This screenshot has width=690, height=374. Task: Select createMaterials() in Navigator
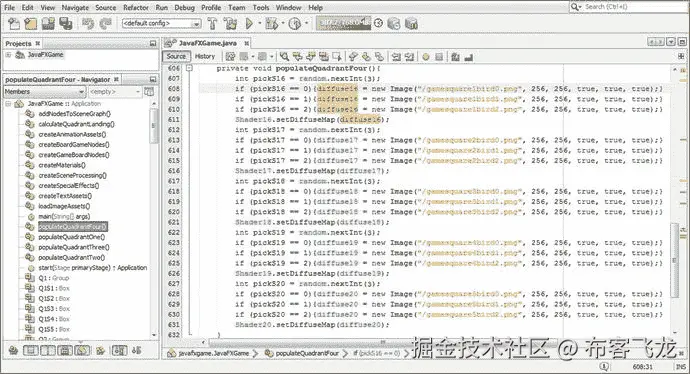click(62, 165)
